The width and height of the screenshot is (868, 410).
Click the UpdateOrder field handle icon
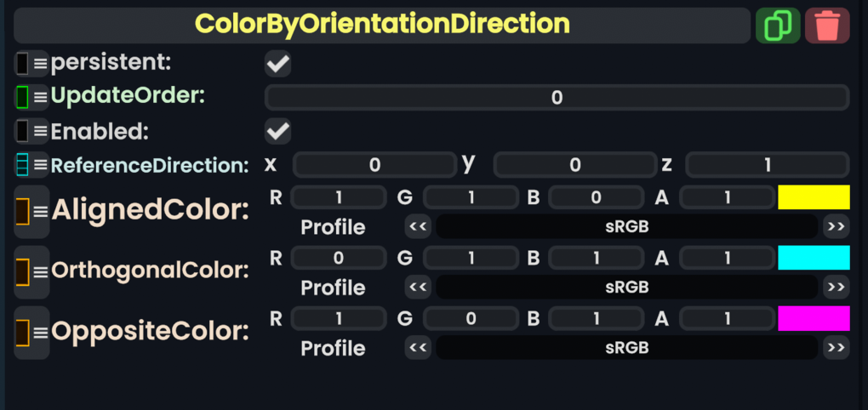tap(31, 97)
